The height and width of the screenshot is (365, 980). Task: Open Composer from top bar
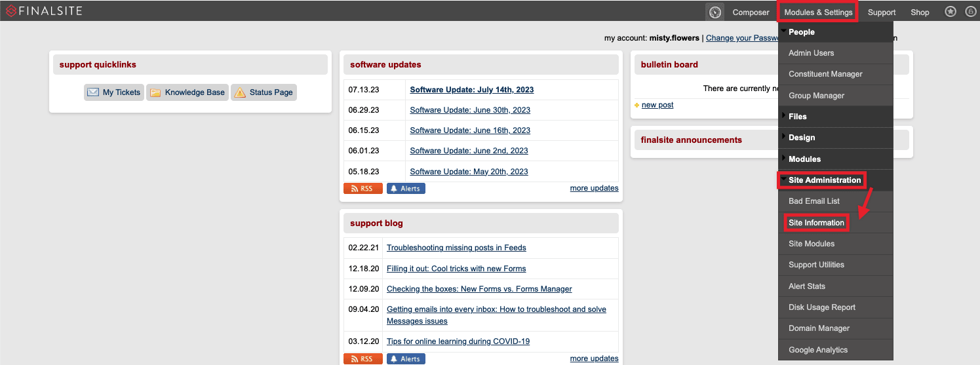coord(751,12)
